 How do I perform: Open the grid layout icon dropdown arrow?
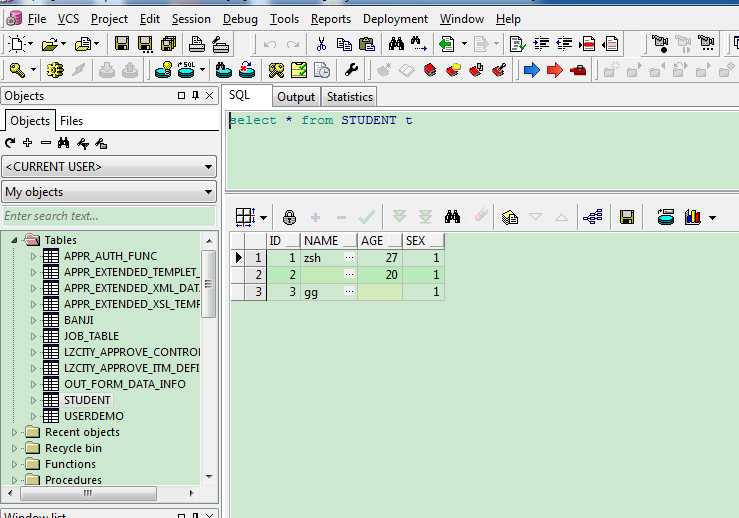point(263,218)
